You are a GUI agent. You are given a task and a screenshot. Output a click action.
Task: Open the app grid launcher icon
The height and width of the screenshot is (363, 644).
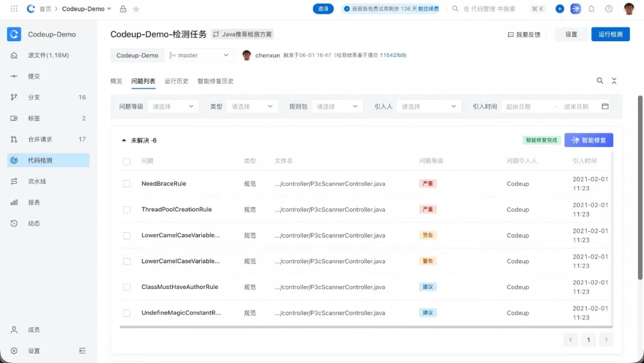tap(14, 8)
